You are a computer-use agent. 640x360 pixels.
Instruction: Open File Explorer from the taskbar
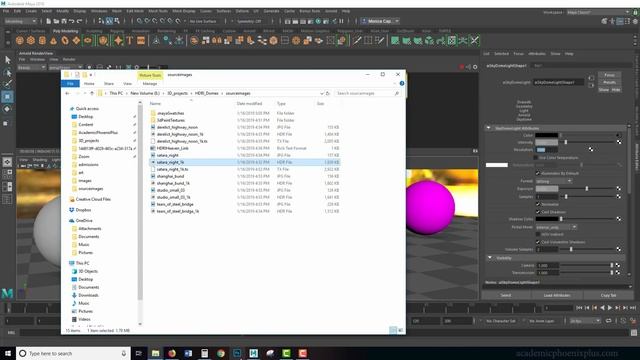point(156,353)
